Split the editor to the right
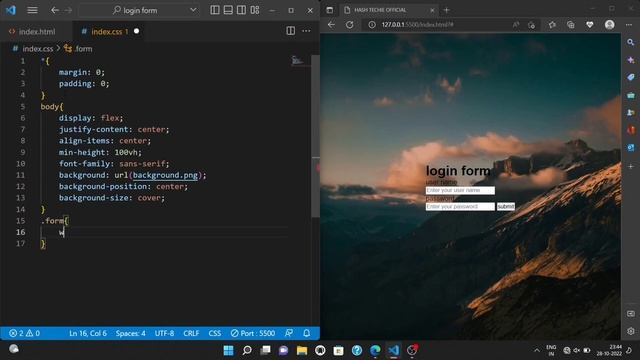 coord(291,31)
